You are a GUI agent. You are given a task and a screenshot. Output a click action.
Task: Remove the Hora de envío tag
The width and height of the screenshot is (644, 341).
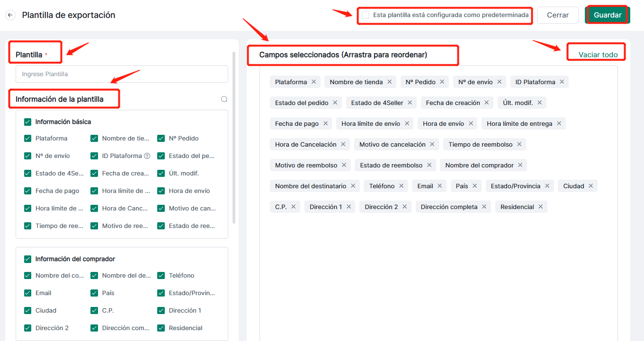tap(471, 123)
